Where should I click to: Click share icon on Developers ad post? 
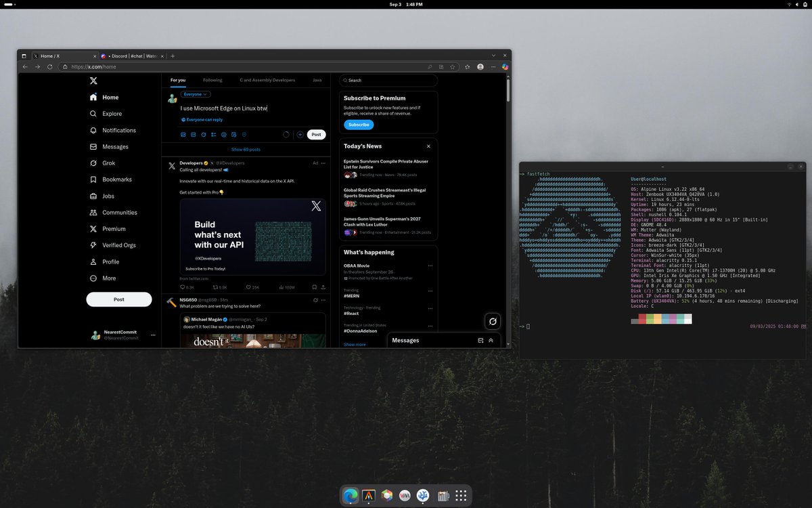tap(323, 287)
